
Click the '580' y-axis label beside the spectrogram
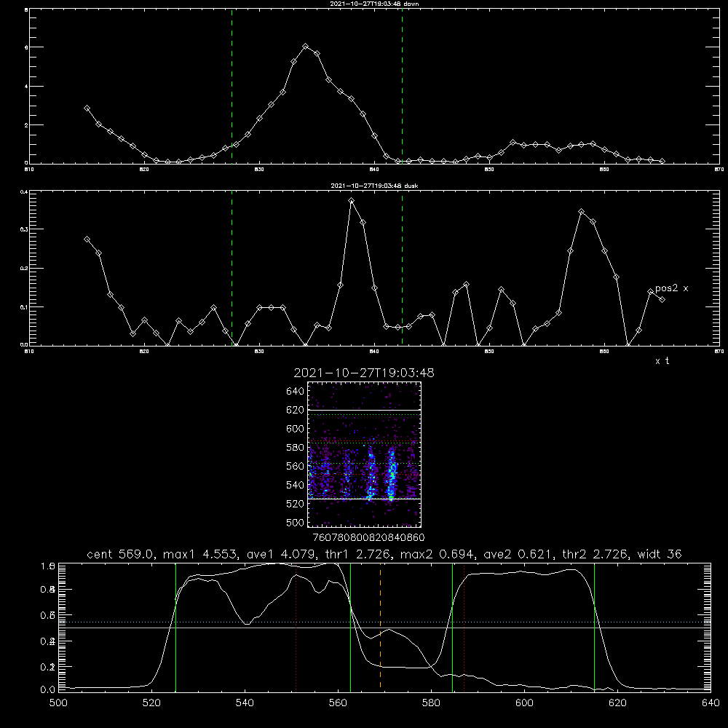[x=296, y=448]
